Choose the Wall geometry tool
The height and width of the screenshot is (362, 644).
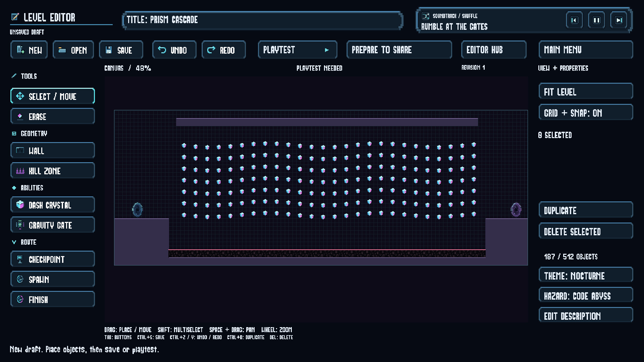(53, 150)
